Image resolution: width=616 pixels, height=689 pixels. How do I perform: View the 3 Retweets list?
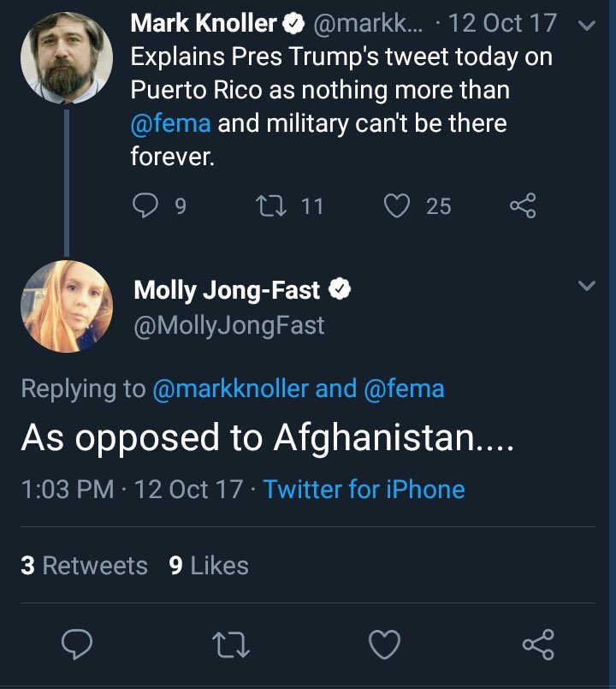[84, 566]
